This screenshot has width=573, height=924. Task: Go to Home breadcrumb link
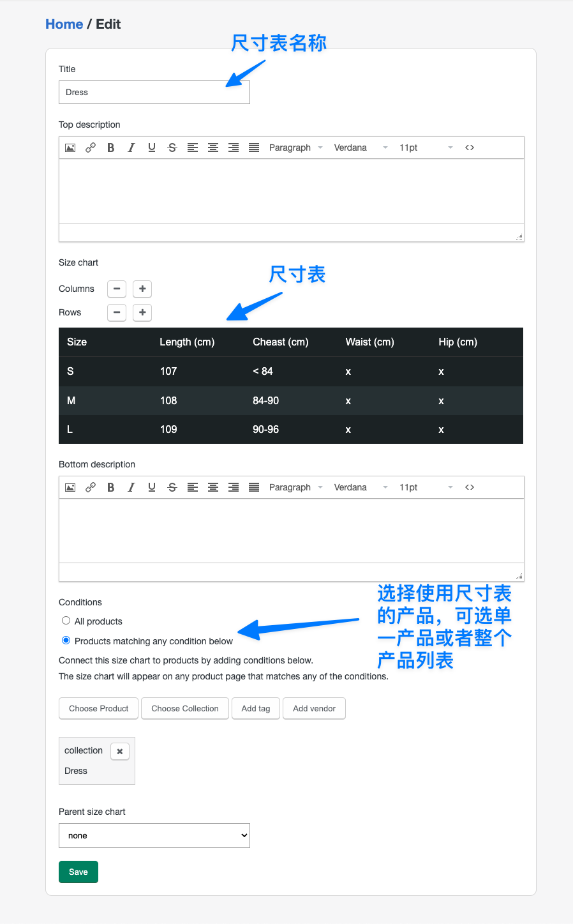pos(64,24)
